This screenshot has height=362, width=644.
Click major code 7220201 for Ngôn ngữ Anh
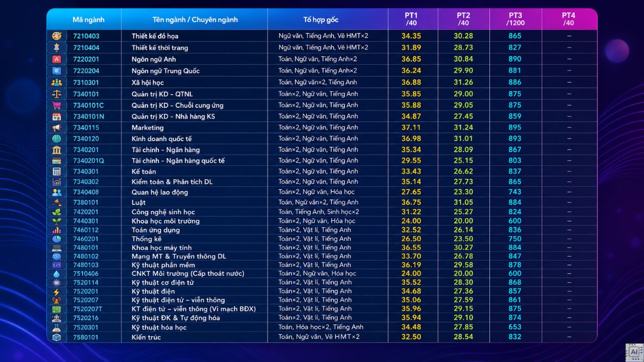tap(86, 59)
